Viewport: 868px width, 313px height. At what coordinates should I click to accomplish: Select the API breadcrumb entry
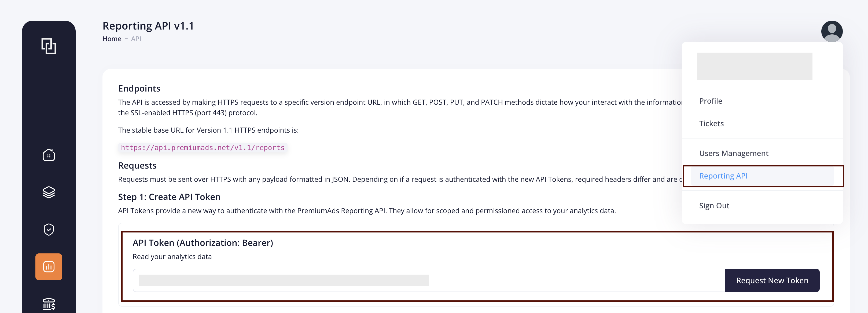[x=136, y=38]
